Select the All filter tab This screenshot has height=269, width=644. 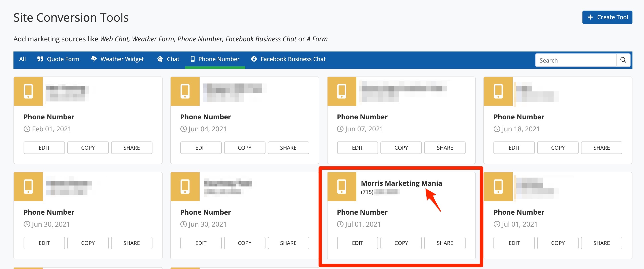(22, 59)
